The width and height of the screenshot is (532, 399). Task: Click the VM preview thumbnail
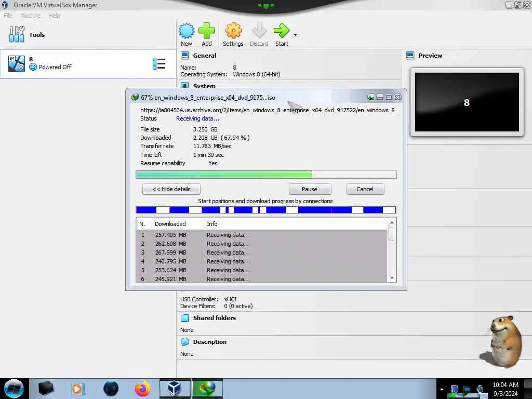point(467,102)
